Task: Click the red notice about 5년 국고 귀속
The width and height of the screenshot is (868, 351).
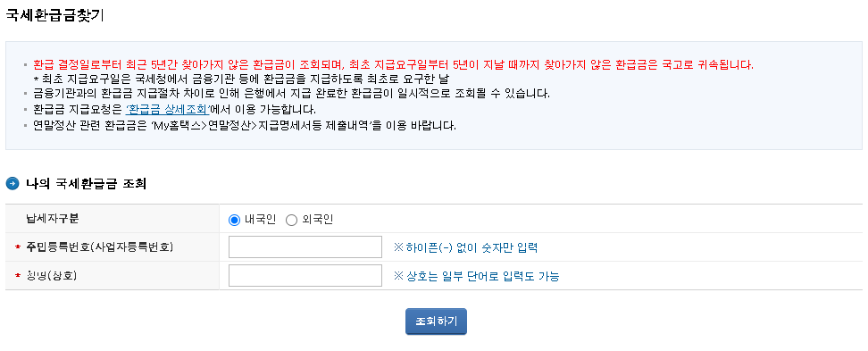Action: tap(393, 64)
